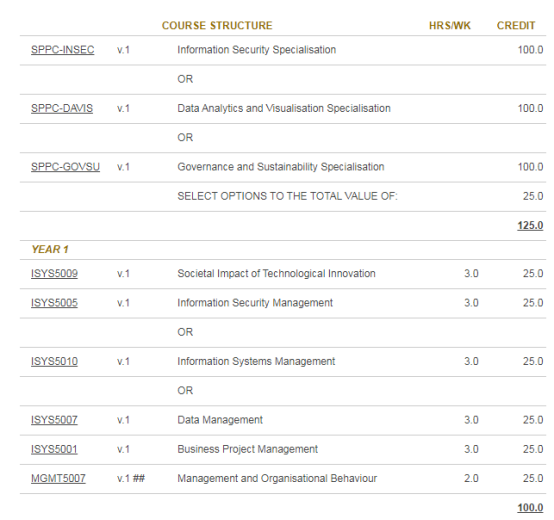Click the 125.0 credit total
Screen dimensions: 554x520
tap(530, 225)
